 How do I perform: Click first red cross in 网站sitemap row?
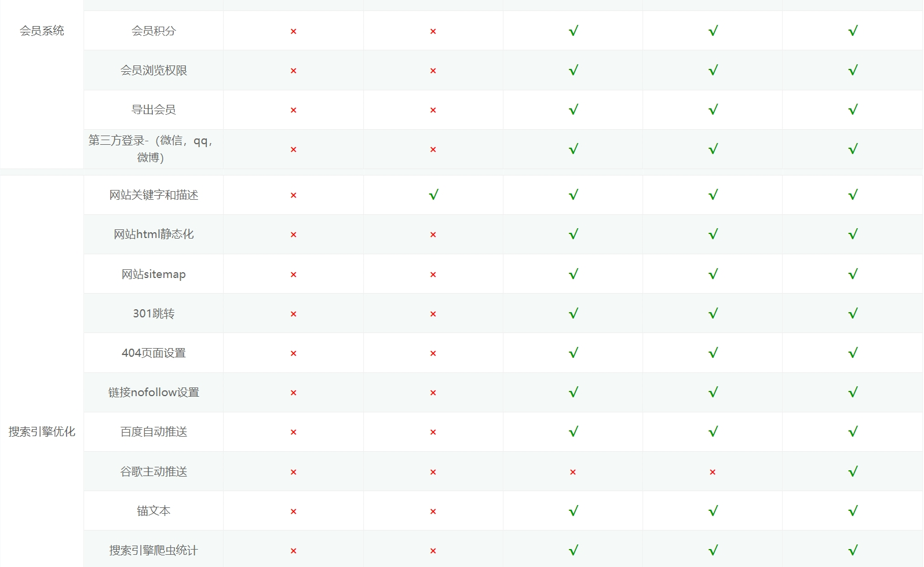(293, 275)
